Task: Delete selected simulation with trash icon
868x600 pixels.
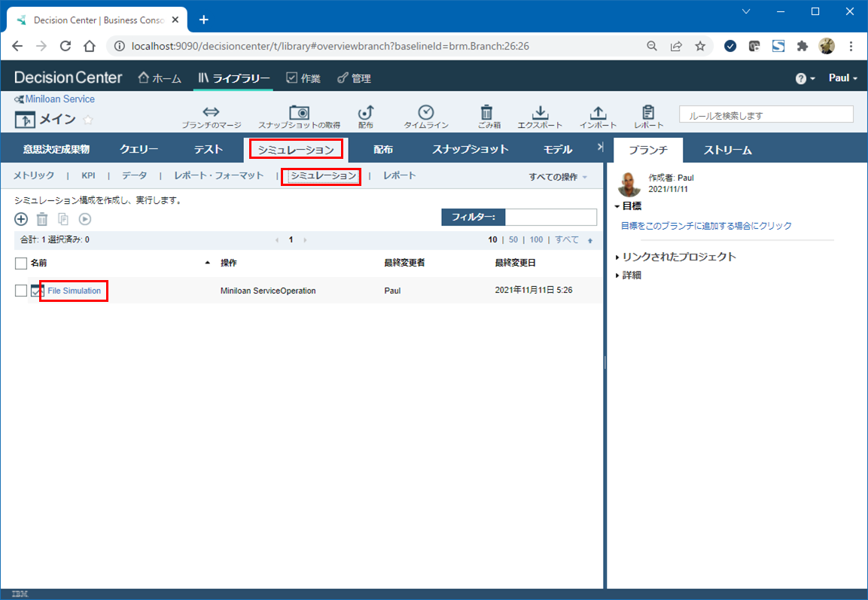Action: (42, 219)
